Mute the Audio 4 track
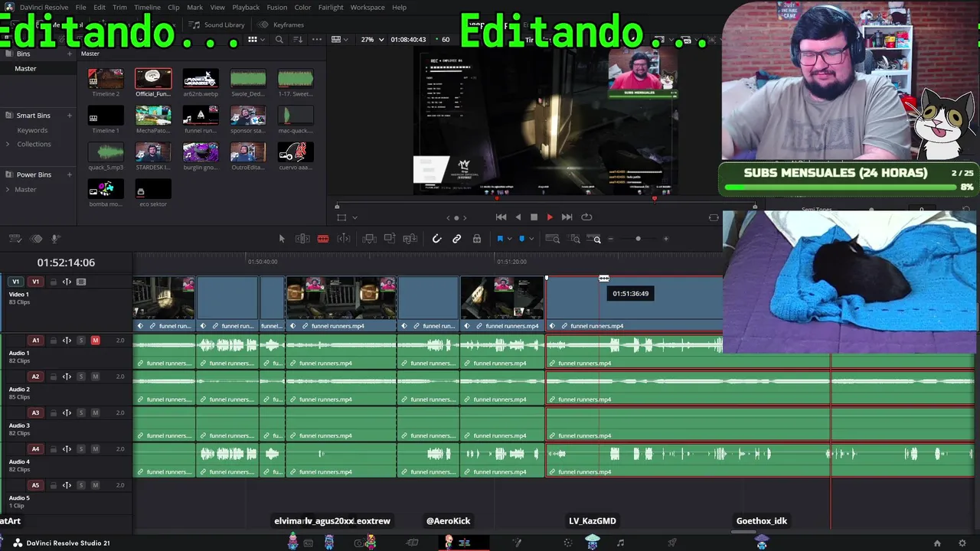 point(95,449)
